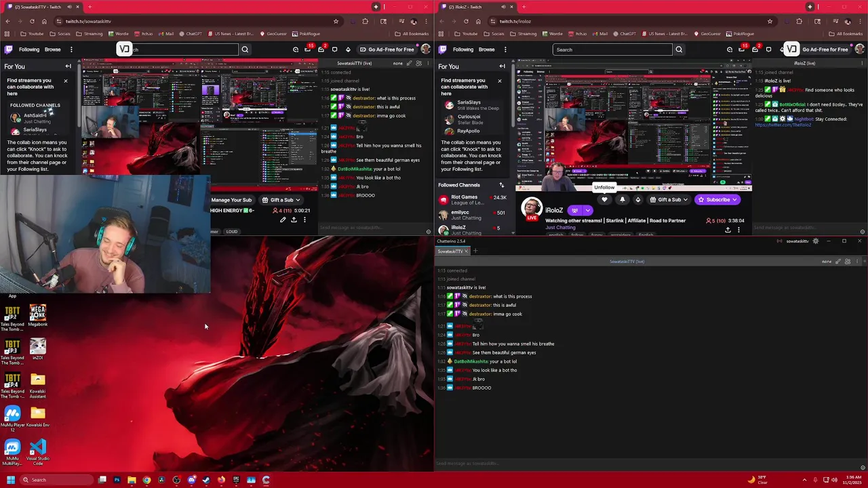This screenshot has width=868, height=488.
Task: Click share icon under SowataskiTTV stream
Action: tap(294, 220)
